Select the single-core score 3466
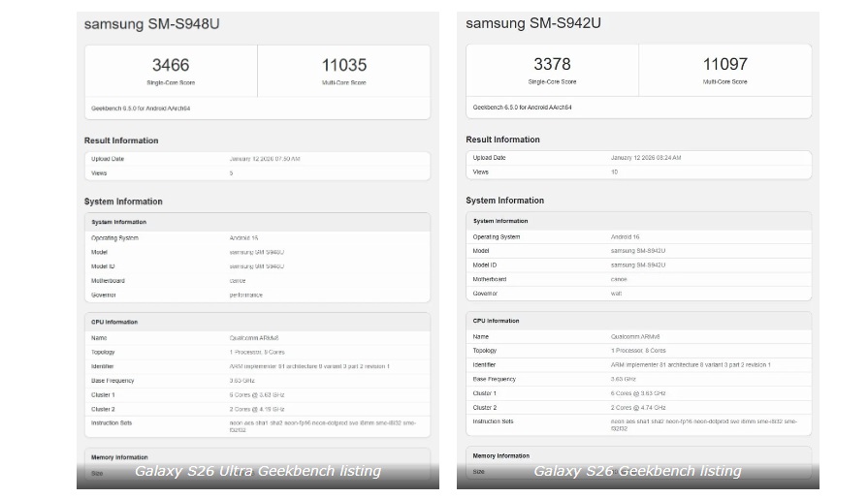This screenshot has height=498, width=868. pos(171,65)
